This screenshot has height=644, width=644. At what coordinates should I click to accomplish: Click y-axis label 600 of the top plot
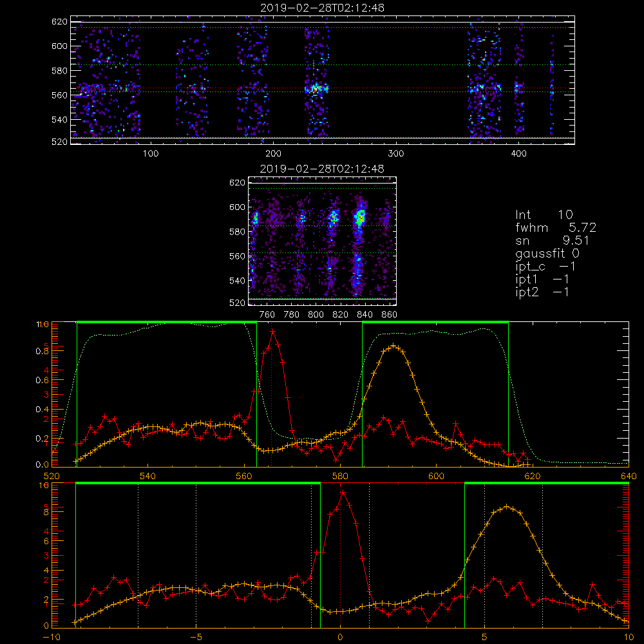[59, 46]
